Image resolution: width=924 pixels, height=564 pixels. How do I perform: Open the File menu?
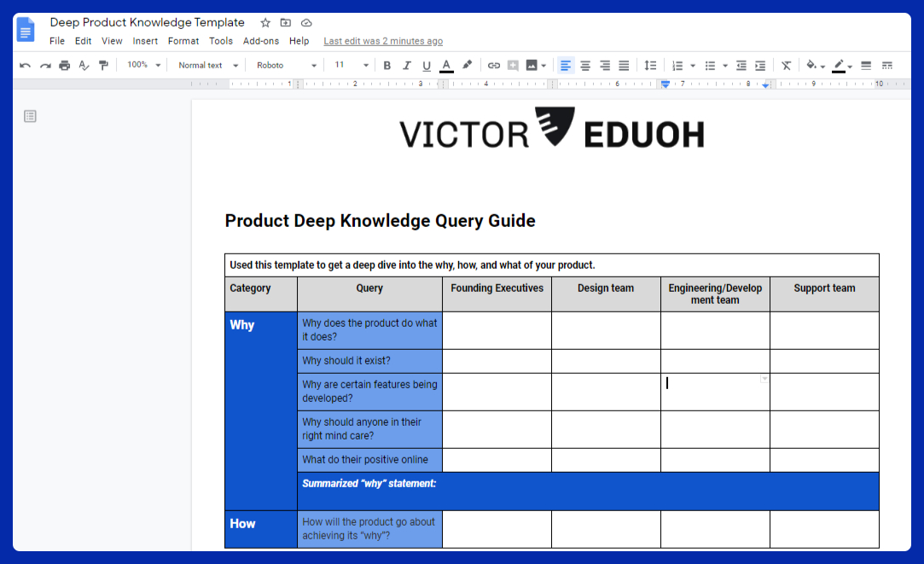pyautogui.click(x=57, y=41)
